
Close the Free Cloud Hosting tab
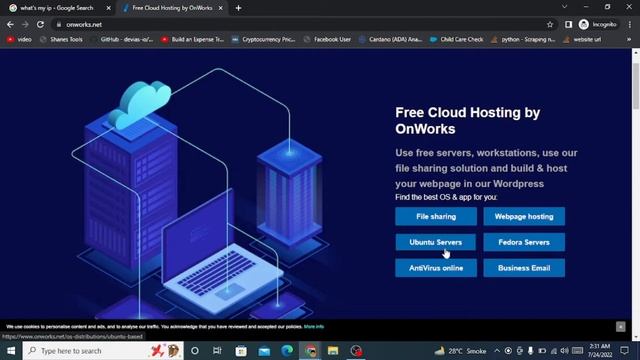tap(220, 8)
